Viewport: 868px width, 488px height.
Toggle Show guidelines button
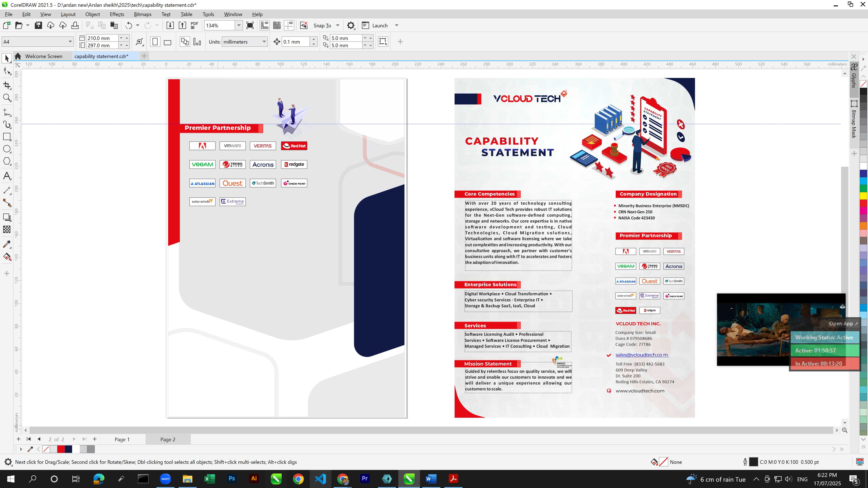pos(289,25)
